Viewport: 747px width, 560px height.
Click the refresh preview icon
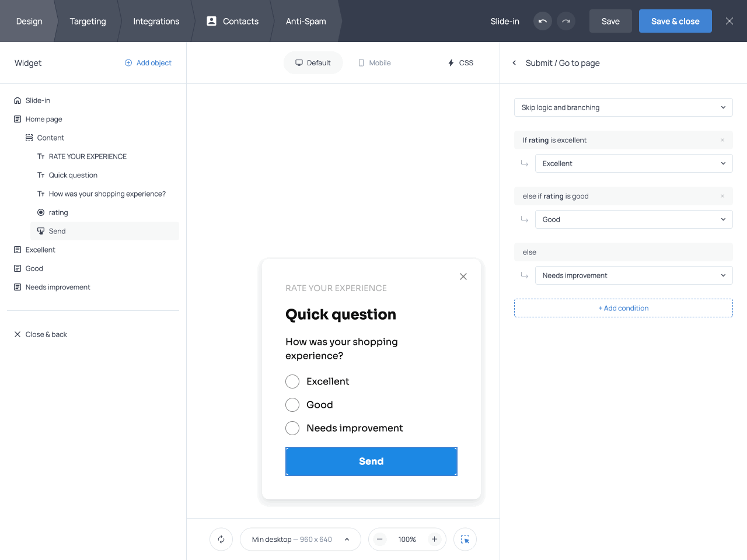click(221, 540)
